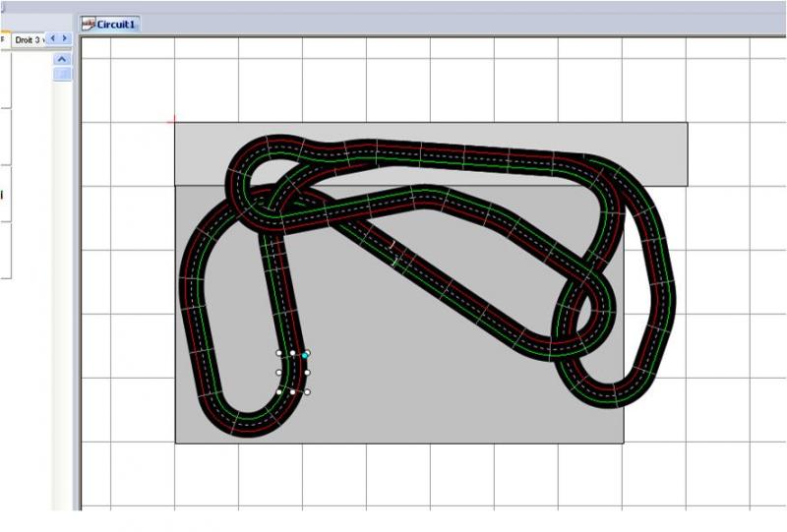Screen dimensions: 787x532
Task: Click the red origin marker at table corner
Action: (x=174, y=121)
